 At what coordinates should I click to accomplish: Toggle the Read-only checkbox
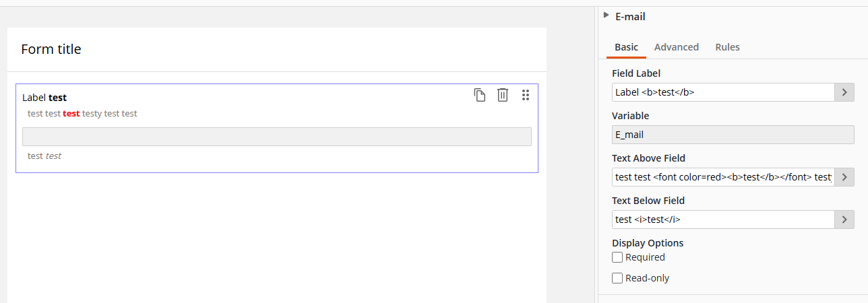617,278
